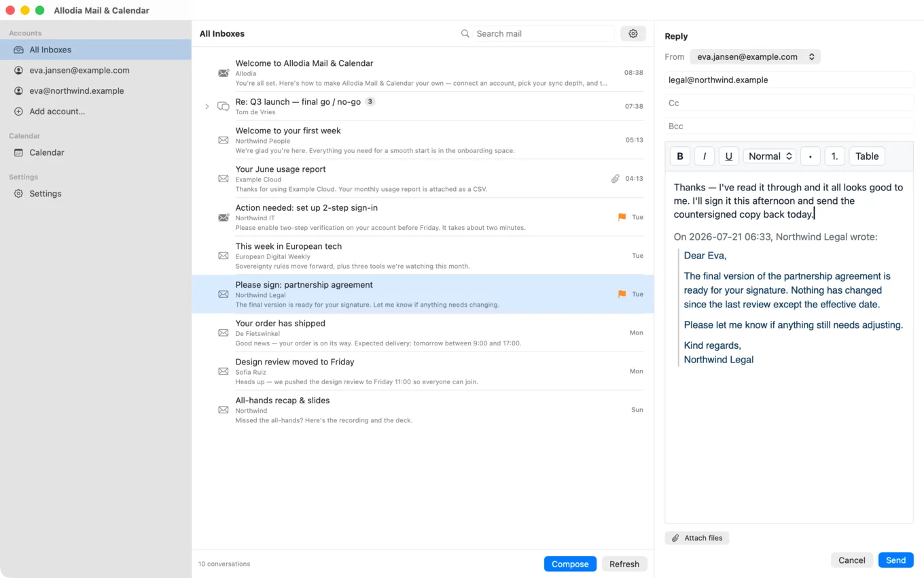This screenshot has width=924, height=578.
Task: Click the person icon beside eva.jansen@example.com
Action: pos(18,70)
